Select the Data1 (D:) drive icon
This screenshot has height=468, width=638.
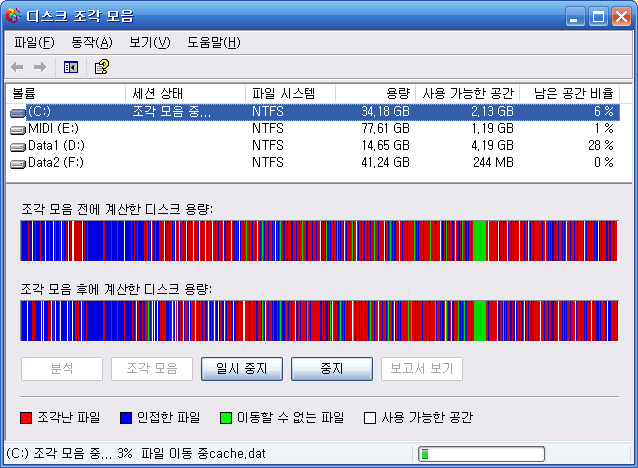pyautogui.click(x=18, y=146)
